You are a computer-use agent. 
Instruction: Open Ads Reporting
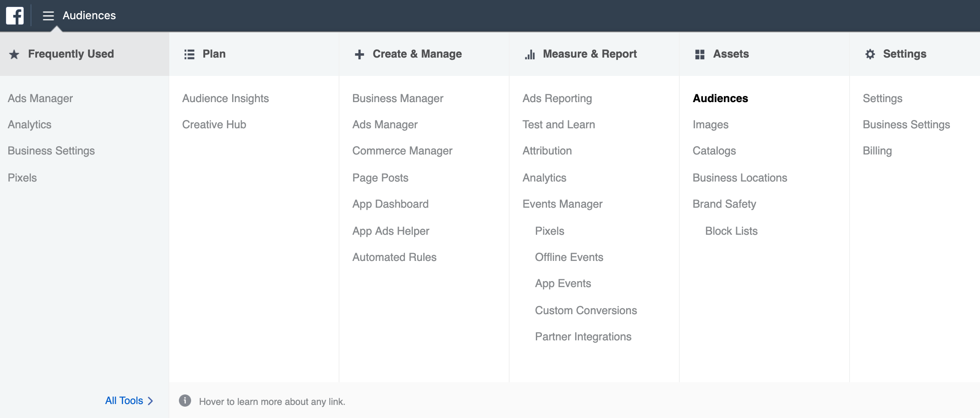(x=557, y=98)
